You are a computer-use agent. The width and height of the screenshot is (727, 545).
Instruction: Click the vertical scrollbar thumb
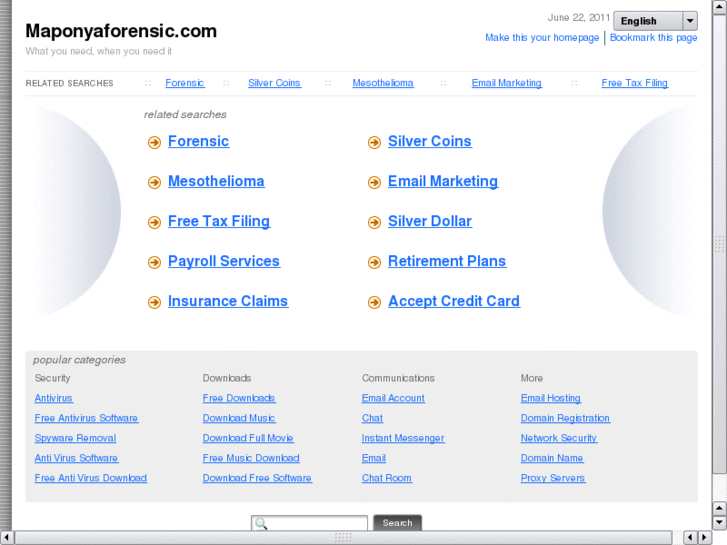(x=719, y=244)
